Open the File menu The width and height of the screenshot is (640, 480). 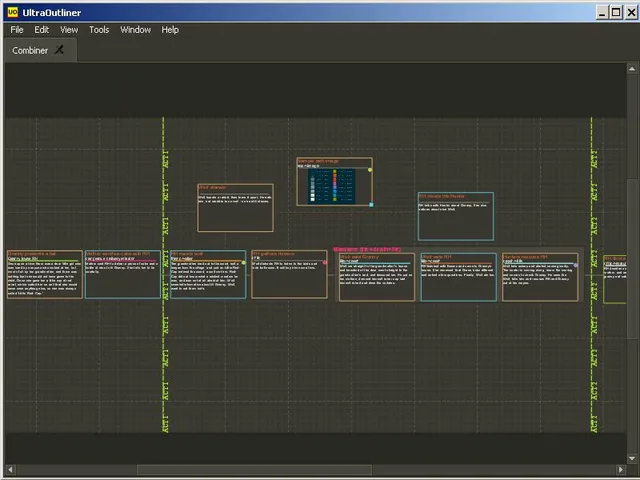tap(17, 30)
